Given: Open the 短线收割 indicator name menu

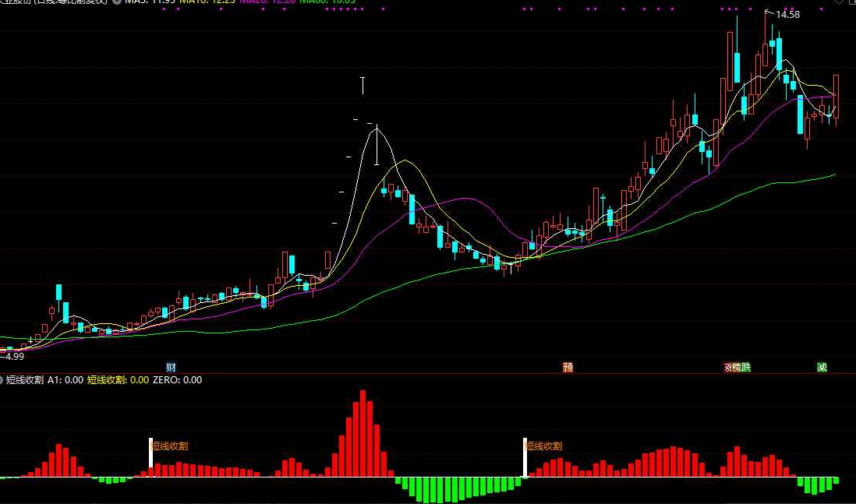Looking at the screenshot, I should (x=25, y=379).
